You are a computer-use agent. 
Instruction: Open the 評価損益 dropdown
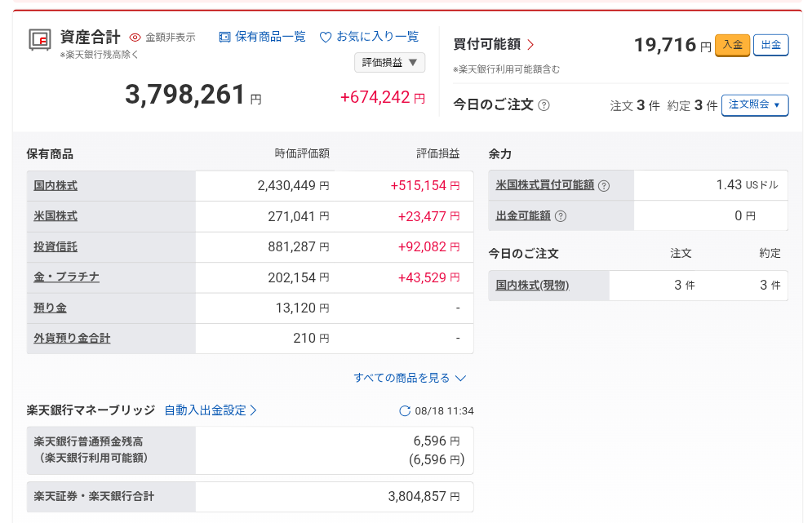click(x=389, y=63)
